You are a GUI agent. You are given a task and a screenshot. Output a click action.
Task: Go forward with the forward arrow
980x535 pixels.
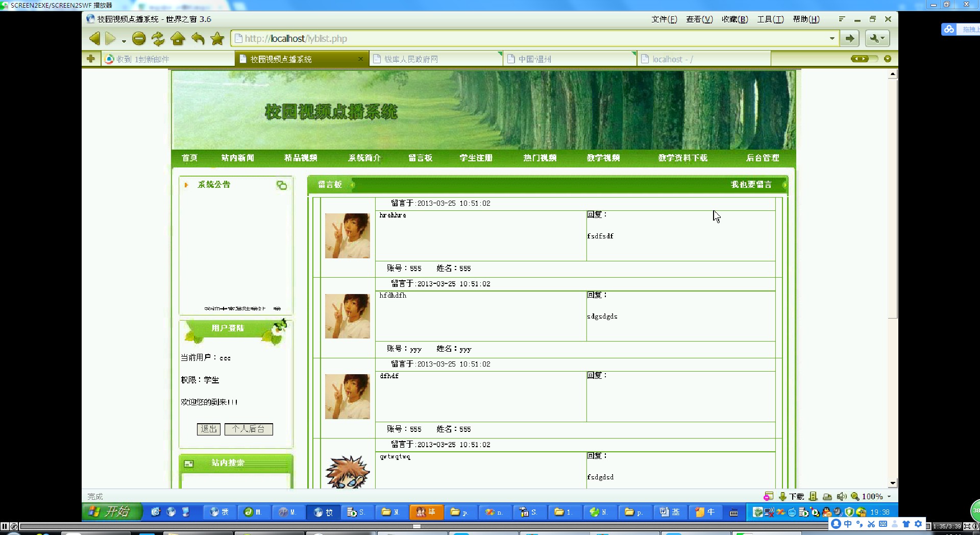pyautogui.click(x=111, y=38)
